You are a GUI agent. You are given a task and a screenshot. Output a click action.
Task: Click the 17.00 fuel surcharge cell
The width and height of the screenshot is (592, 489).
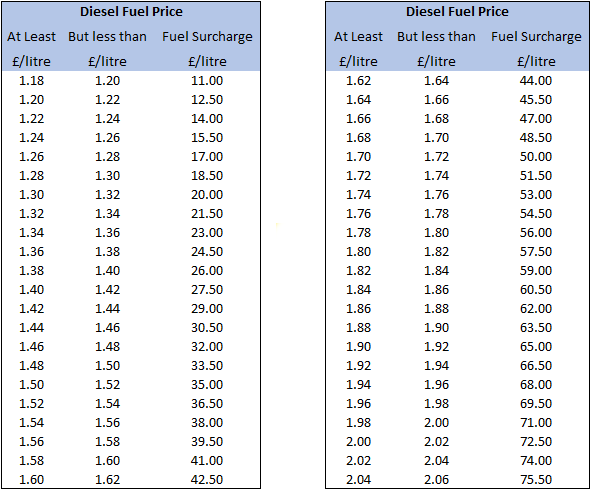pyautogui.click(x=207, y=156)
